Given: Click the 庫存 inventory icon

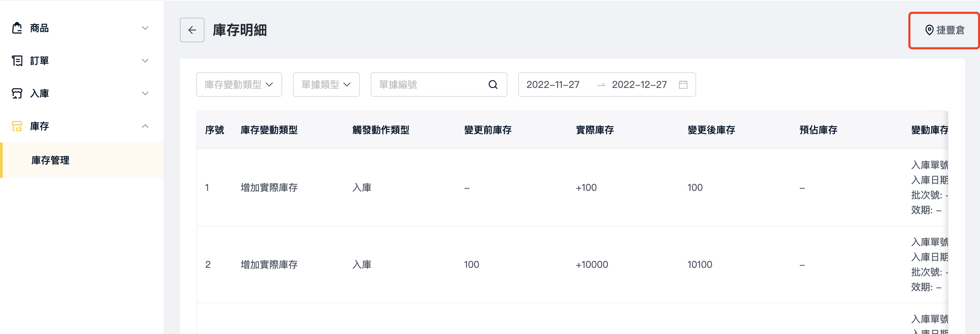Looking at the screenshot, I should tap(17, 126).
